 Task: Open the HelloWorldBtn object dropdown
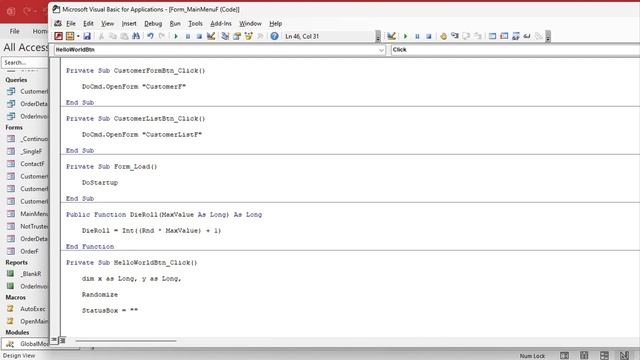[x=381, y=50]
